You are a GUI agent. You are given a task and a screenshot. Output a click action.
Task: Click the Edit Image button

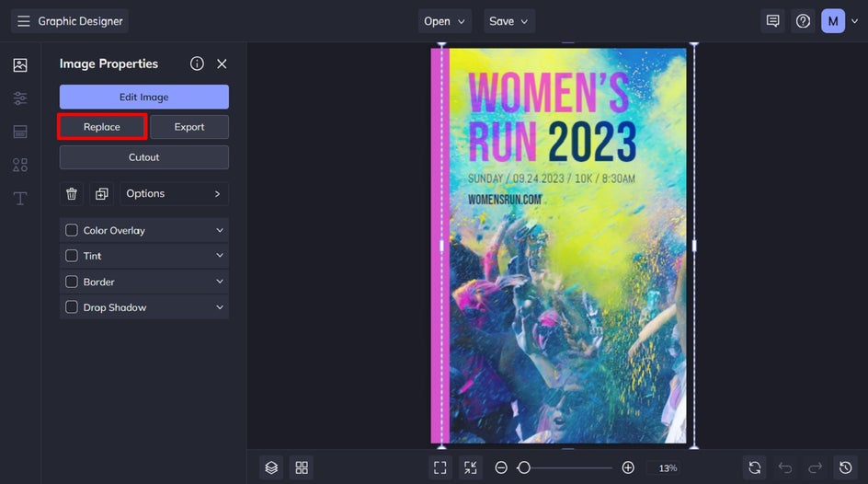pos(144,97)
